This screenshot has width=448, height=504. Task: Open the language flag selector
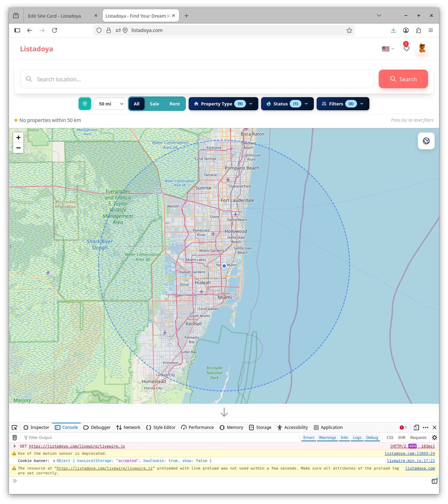click(388, 49)
